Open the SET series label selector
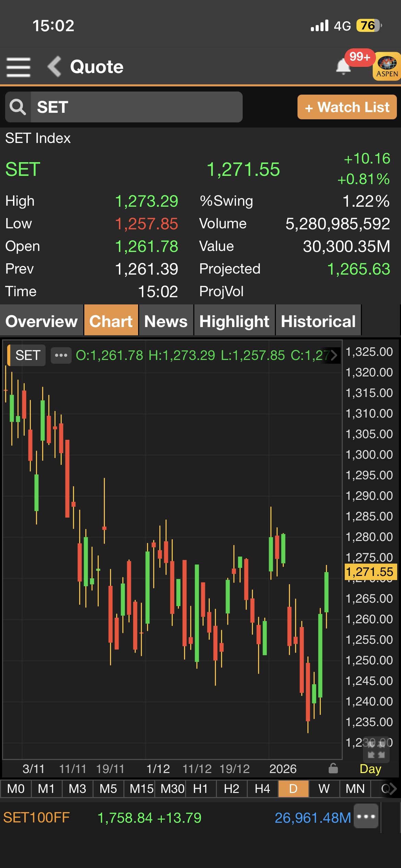Image resolution: width=401 pixels, height=868 pixels. point(27,355)
